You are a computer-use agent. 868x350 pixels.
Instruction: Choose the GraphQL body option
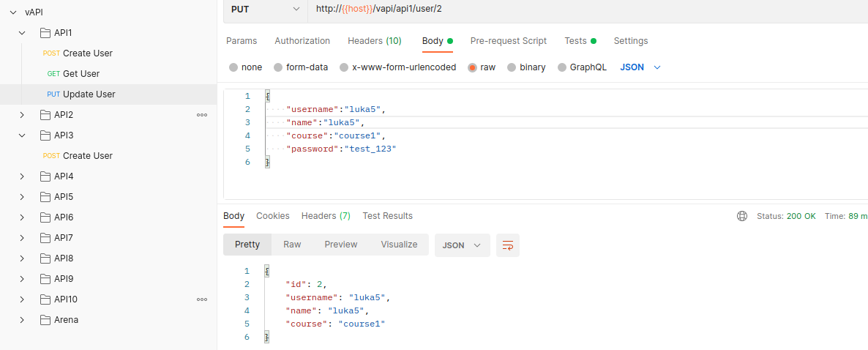coord(562,67)
